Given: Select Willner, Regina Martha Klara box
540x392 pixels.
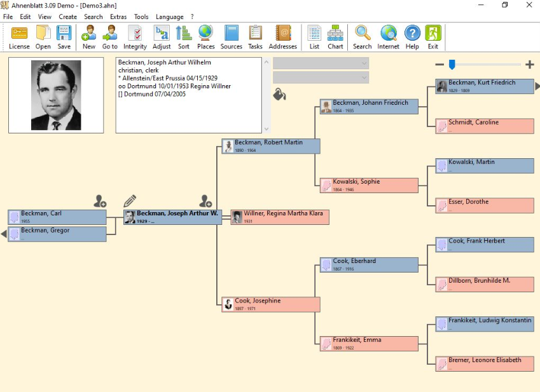Looking at the screenshot, I should click(x=280, y=217).
